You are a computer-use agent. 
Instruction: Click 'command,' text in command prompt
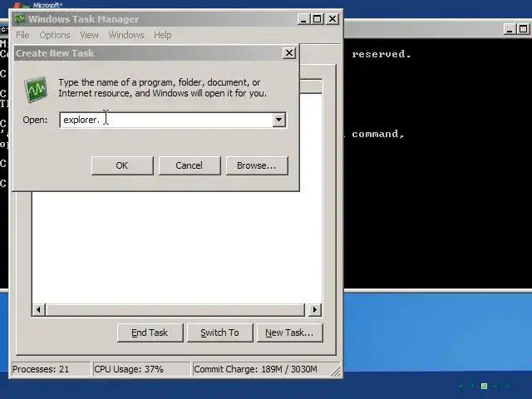[378, 134]
